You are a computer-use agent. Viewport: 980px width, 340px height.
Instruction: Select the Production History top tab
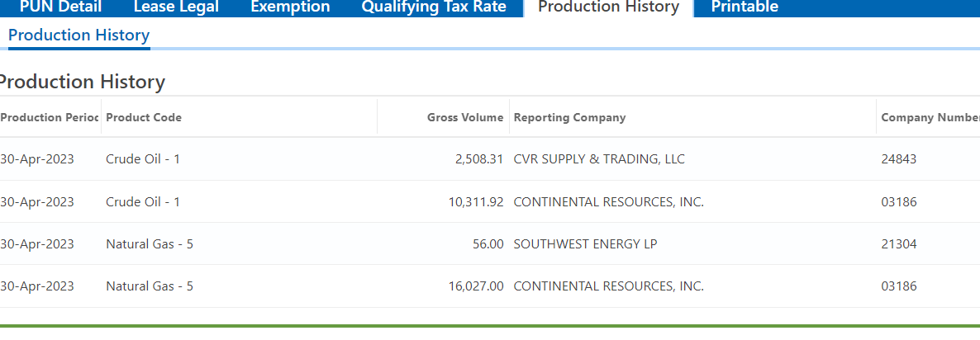[608, 7]
